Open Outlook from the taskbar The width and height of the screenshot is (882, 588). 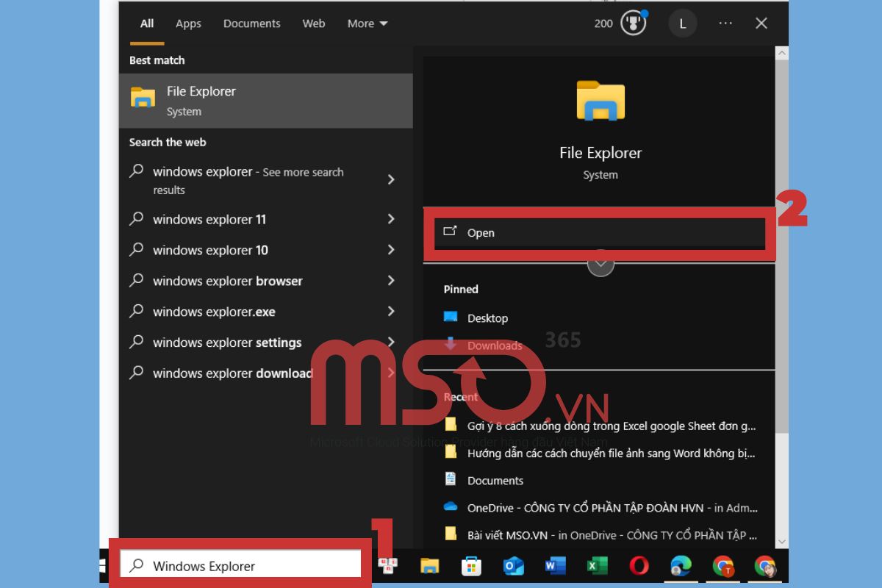pos(513,566)
